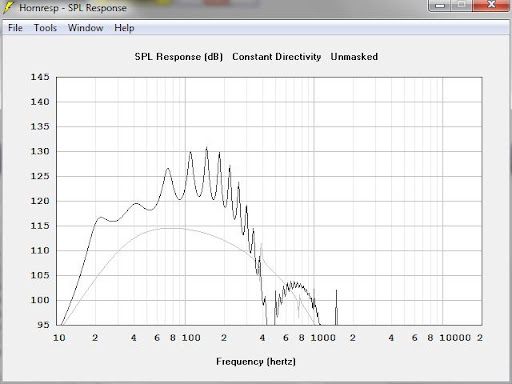The width and height of the screenshot is (512, 384).
Task: Click the 'Frequency (hertz)' axis label
Action: pyautogui.click(x=256, y=362)
